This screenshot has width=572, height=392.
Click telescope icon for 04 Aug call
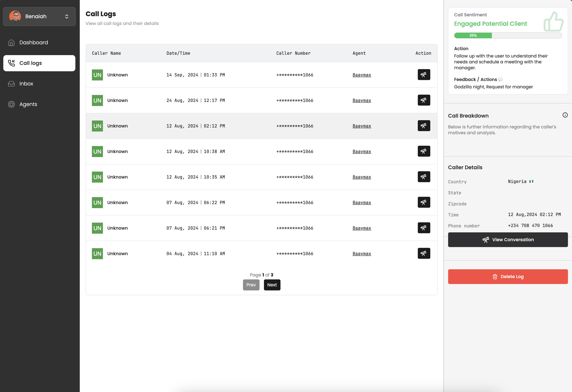[x=424, y=253]
